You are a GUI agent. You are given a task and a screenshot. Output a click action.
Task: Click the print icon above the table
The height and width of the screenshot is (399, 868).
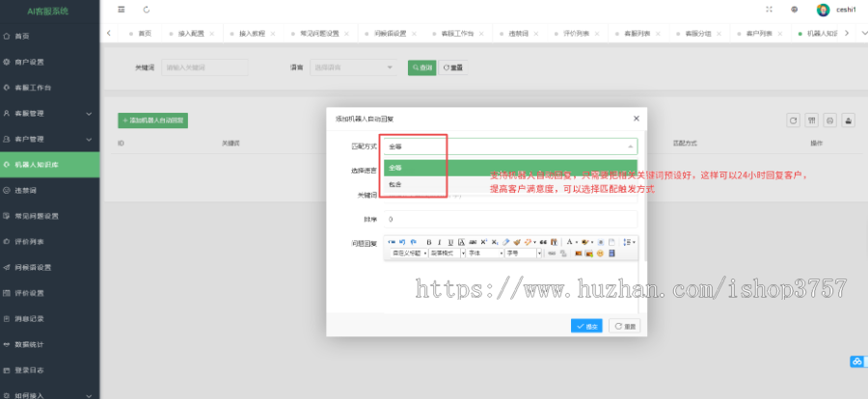(848, 120)
